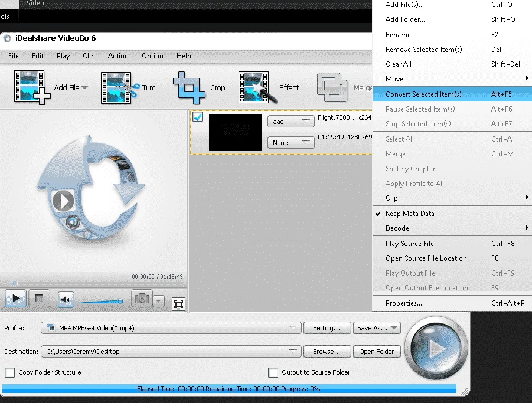Open the Action menu
The width and height of the screenshot is (532, 403).
point(118,56)
